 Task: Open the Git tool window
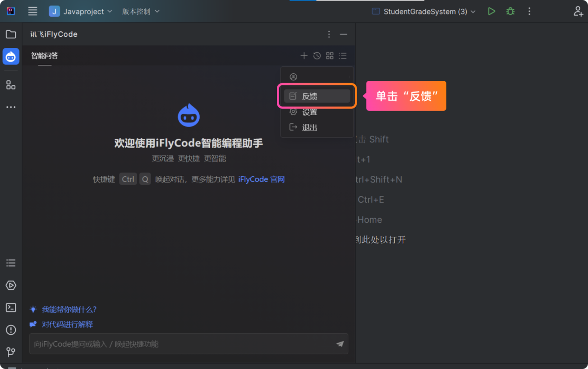11,352
